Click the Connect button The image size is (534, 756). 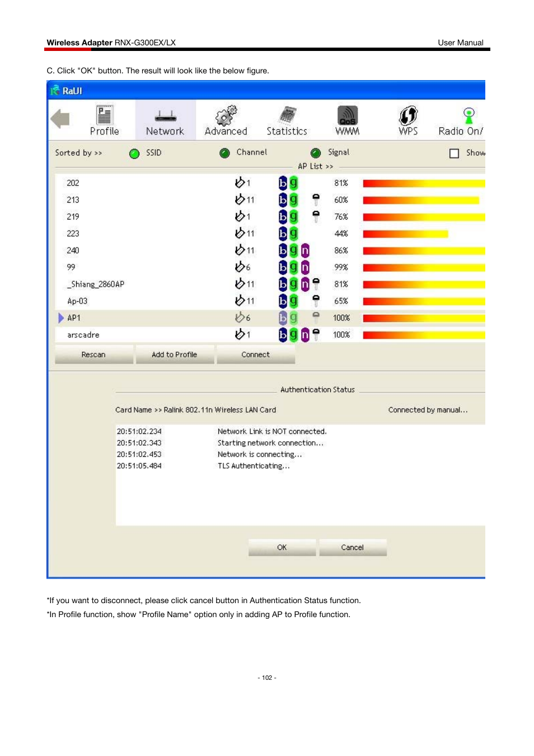point(255,354)
